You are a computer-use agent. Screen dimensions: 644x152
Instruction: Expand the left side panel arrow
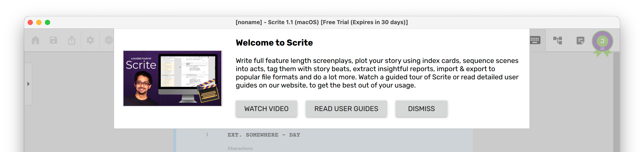(x=28, y=84)
